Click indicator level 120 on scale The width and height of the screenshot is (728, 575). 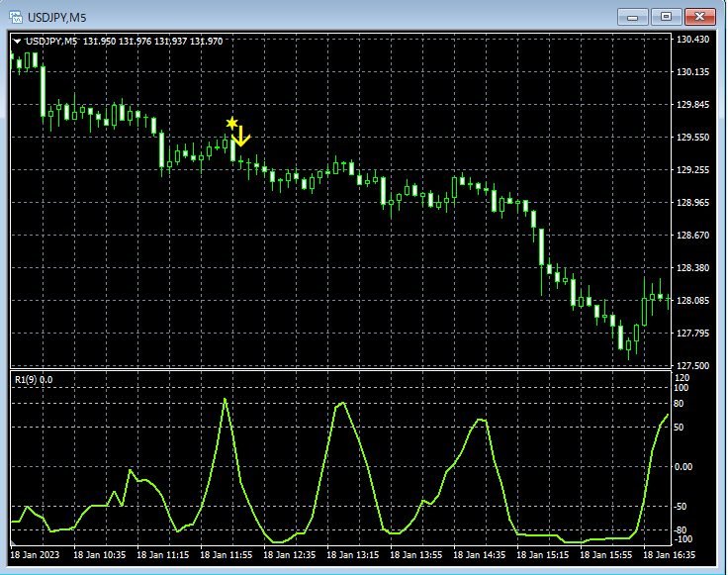tap(682, 378)
